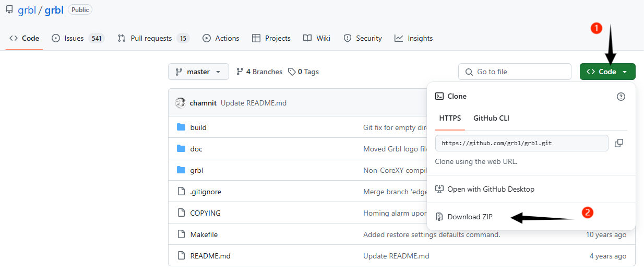Open the build folder
The width and height of the screenshot is (644, 271).
[x=198, y=127]
